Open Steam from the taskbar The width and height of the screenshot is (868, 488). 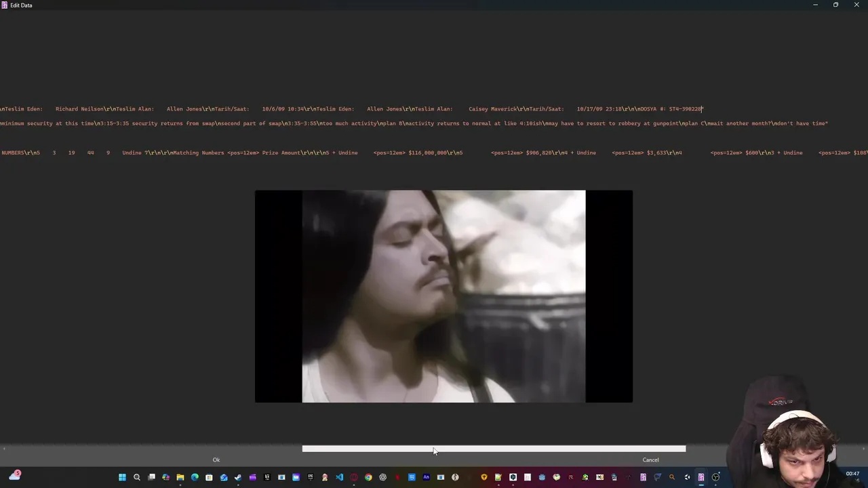point(237,477)
